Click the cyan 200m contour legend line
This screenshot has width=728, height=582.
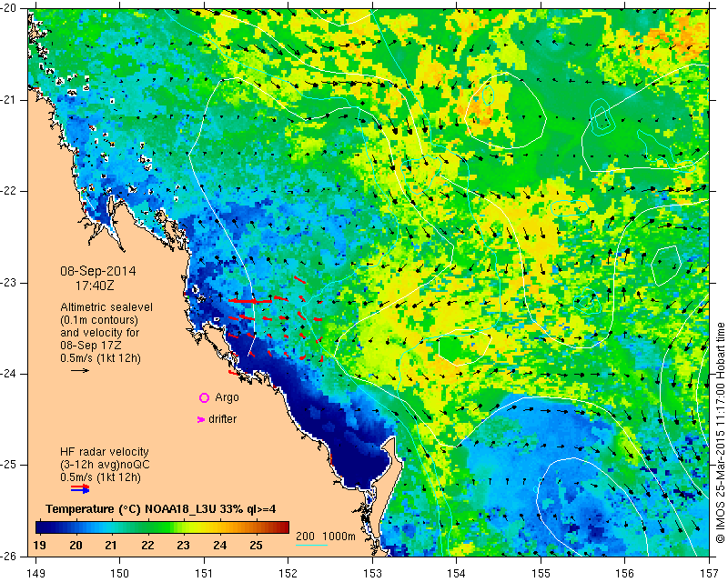click(311, 545)
